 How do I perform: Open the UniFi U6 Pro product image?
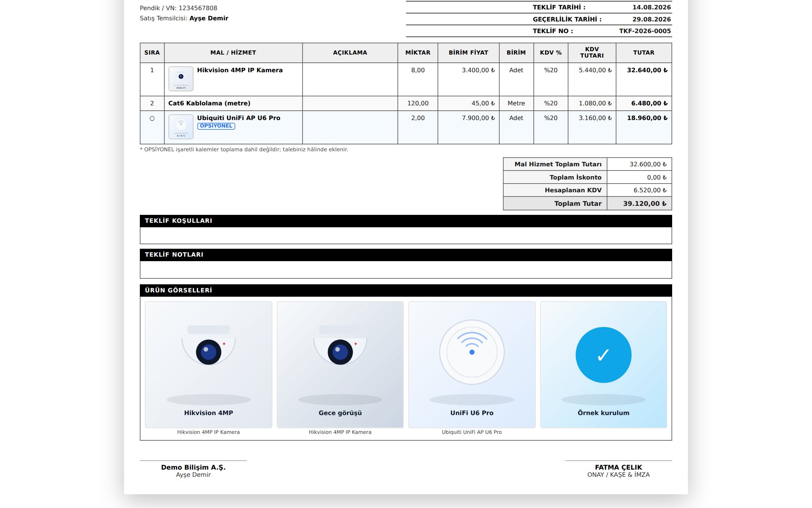click(x=472, y=364)
